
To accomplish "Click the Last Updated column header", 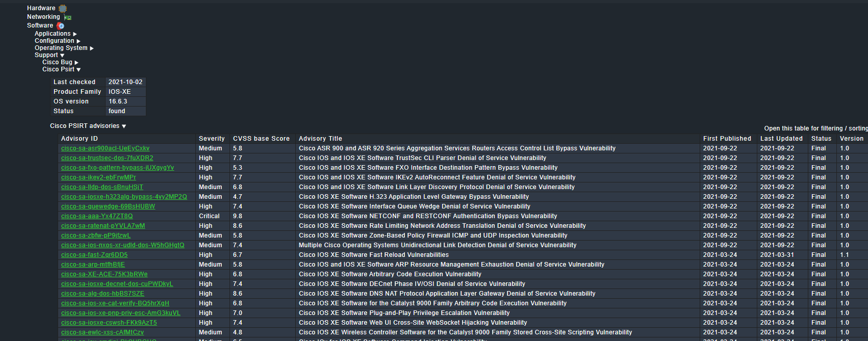I will coord(781,139).
